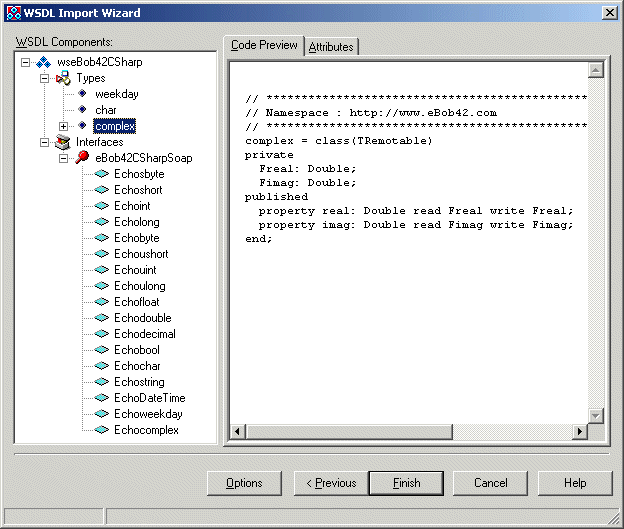Switch to the Attributes tab
This screenshot has width=624, height=529.
[x=330, y=47]
